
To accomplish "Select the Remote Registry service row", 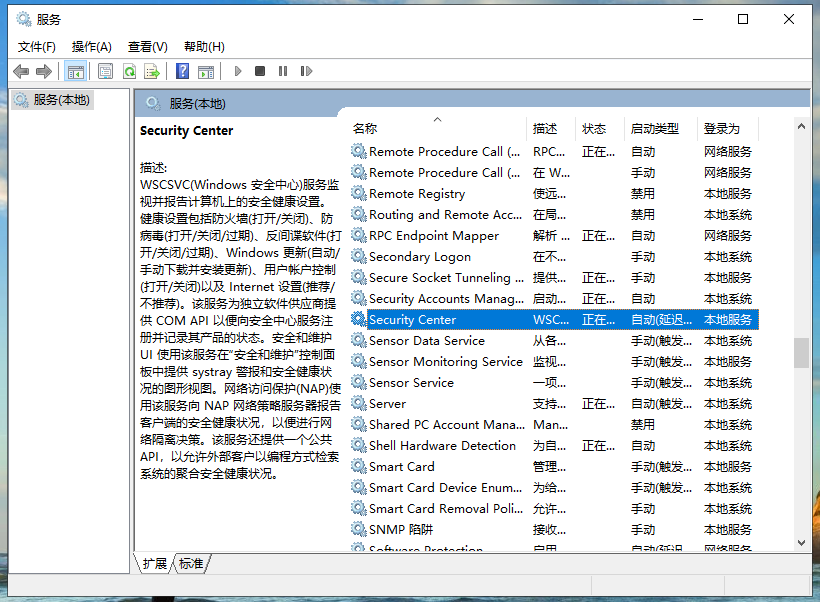I will pos(420,193).
